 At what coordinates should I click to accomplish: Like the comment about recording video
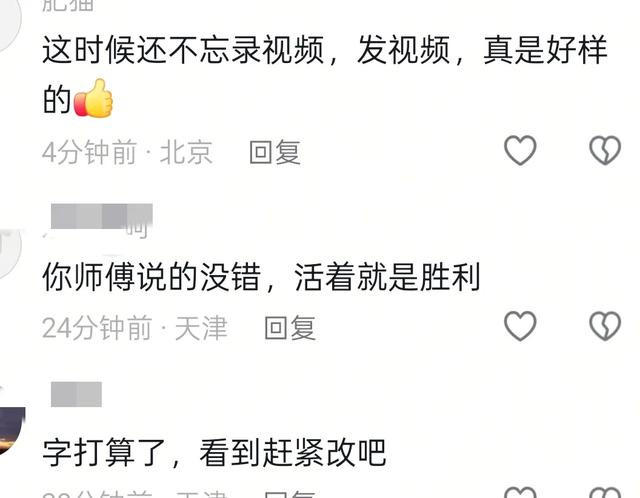[520, 150]
